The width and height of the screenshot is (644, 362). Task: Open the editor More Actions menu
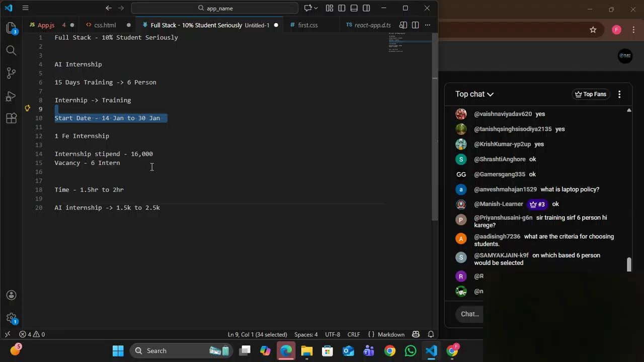tap(428, 25)
